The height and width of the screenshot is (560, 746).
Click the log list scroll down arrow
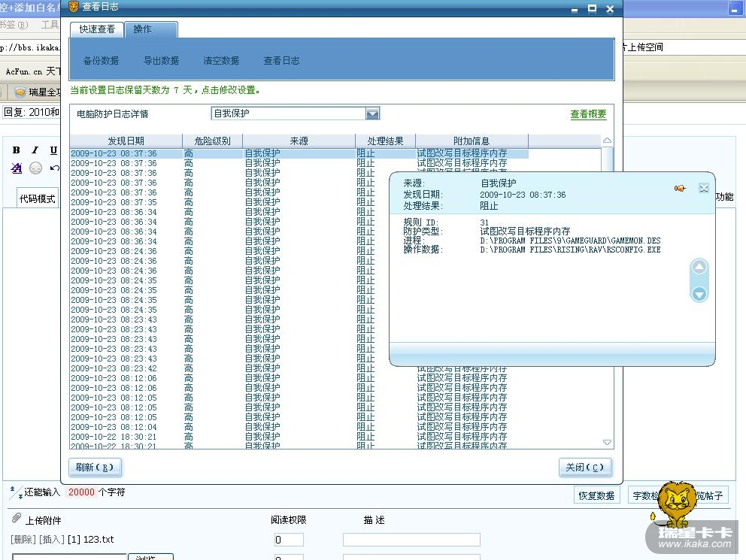pyautogui.click(x=607, y=442)
